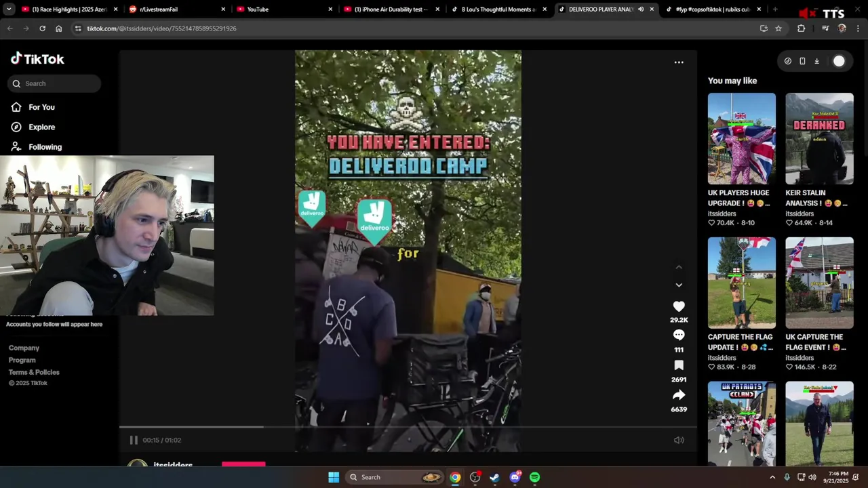The width and height of the screenshot is (868, 488).
Task: Open the TikTok profile avatar circle
Action: 839,61
